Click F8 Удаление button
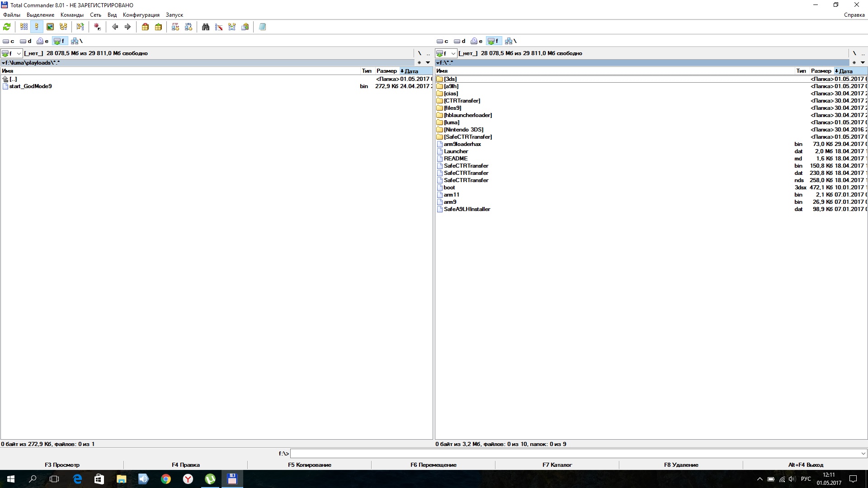 click(x=681, y=465)
